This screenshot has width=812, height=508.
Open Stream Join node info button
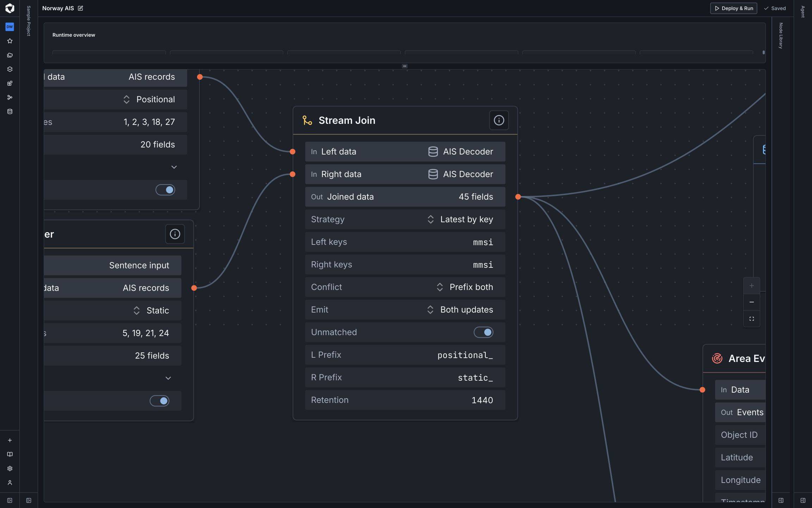[499, 120]
